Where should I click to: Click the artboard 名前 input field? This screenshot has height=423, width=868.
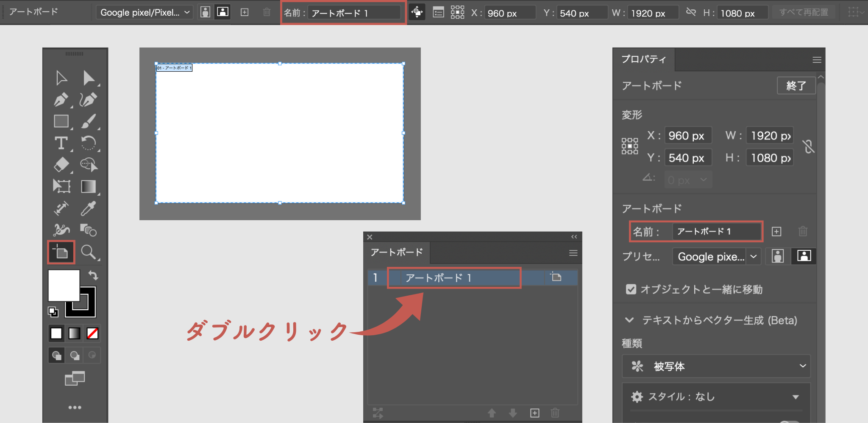716,231
